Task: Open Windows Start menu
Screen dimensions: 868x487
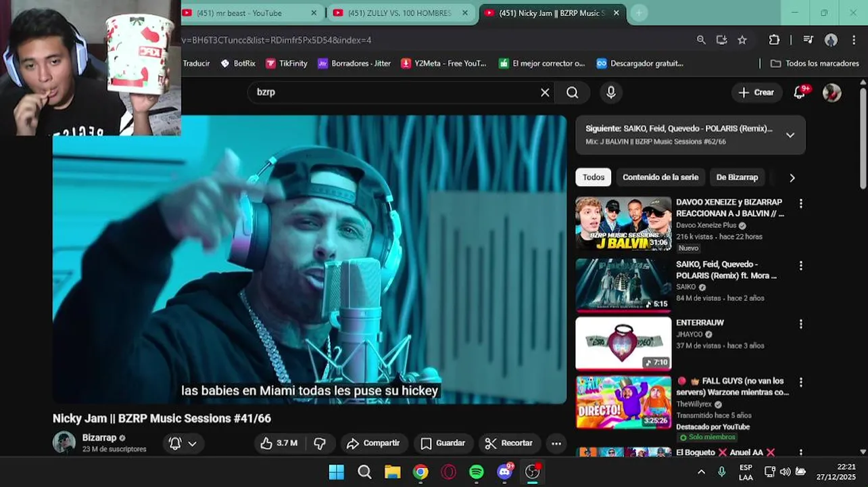Action: pyautogui.click(x=336, y=471)
